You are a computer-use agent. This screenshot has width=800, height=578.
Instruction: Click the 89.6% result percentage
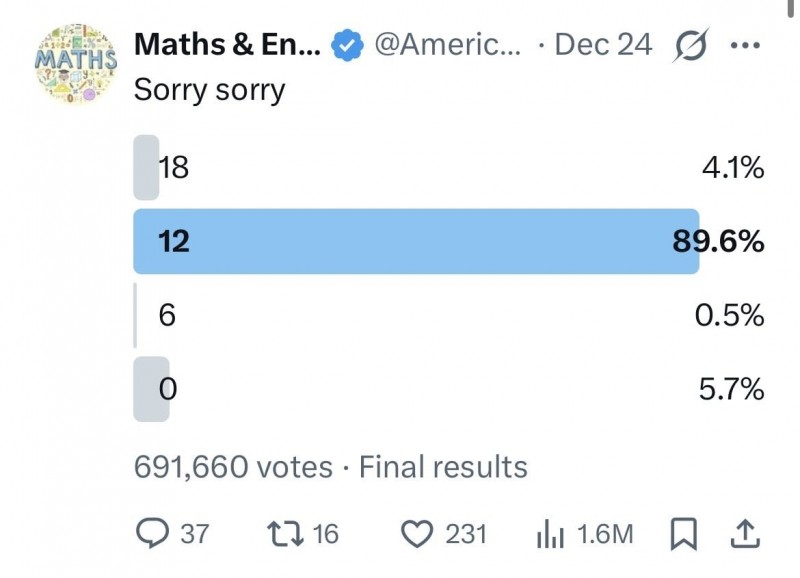click(x=718, y=241)
